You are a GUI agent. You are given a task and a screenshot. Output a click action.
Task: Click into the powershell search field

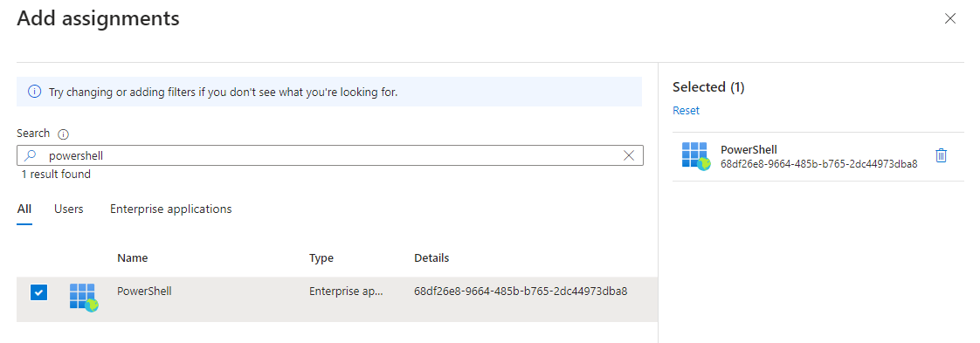click(x=329, y=155)
